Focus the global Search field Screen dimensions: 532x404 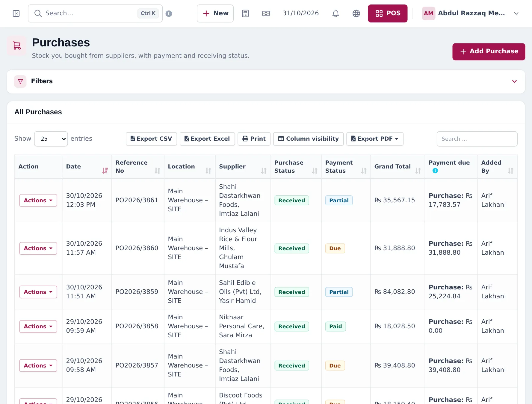tap(95, 13)
